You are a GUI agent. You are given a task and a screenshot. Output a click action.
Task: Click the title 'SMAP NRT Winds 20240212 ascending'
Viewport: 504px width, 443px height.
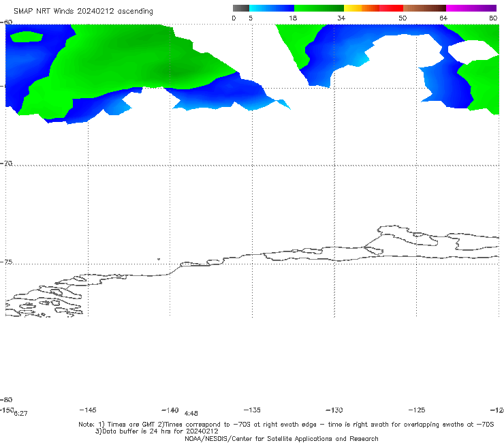(x=83, y=12)
